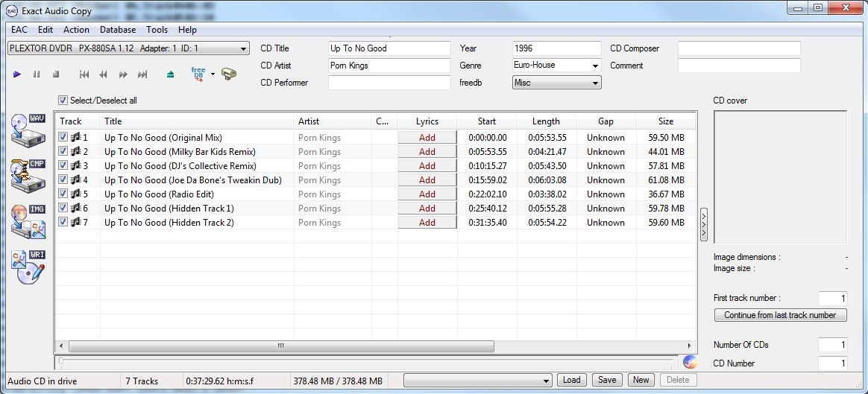Click the Load profile button
The image size is (868, 394).
tap(572, 380)
